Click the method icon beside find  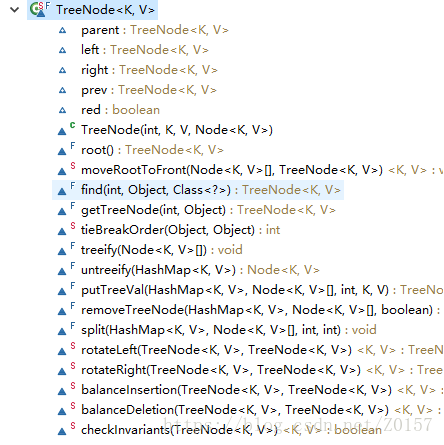pyautogui.click(x=66, y=189)
